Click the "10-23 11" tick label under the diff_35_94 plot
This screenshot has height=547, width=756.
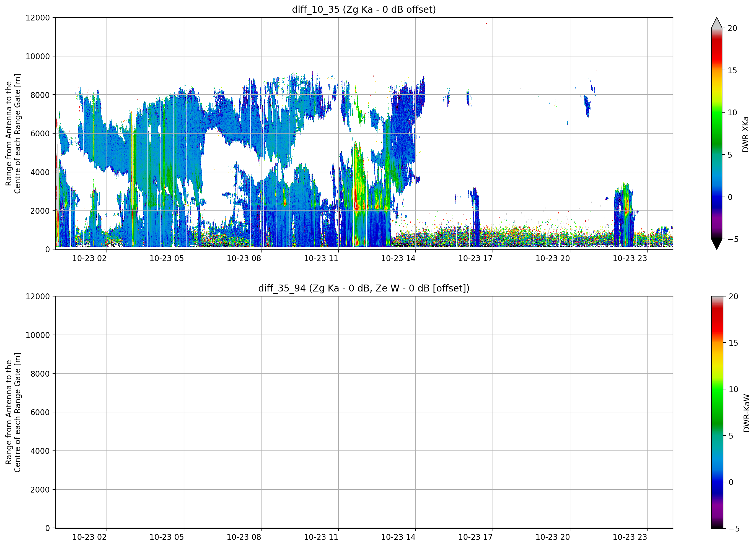pos(321,537)
